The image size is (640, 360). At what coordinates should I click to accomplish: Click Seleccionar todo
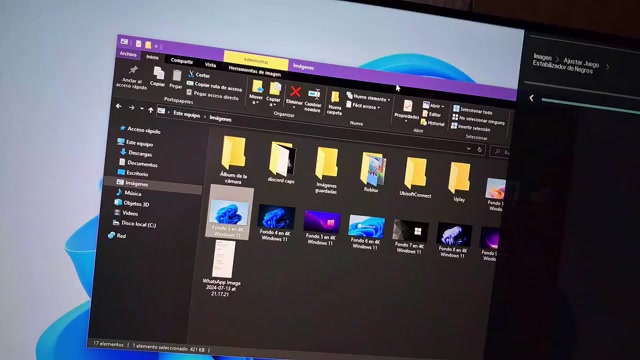pyautogui.click(x=473, y=110)
